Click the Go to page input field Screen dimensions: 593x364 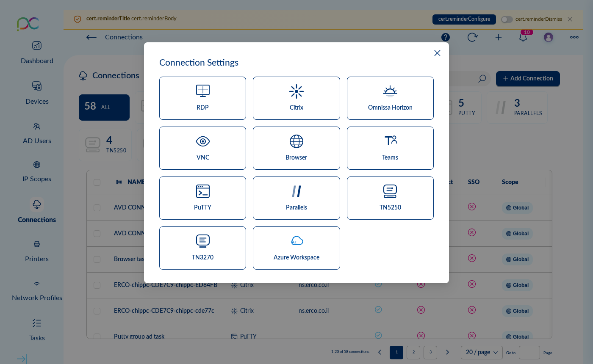point(529,353)
